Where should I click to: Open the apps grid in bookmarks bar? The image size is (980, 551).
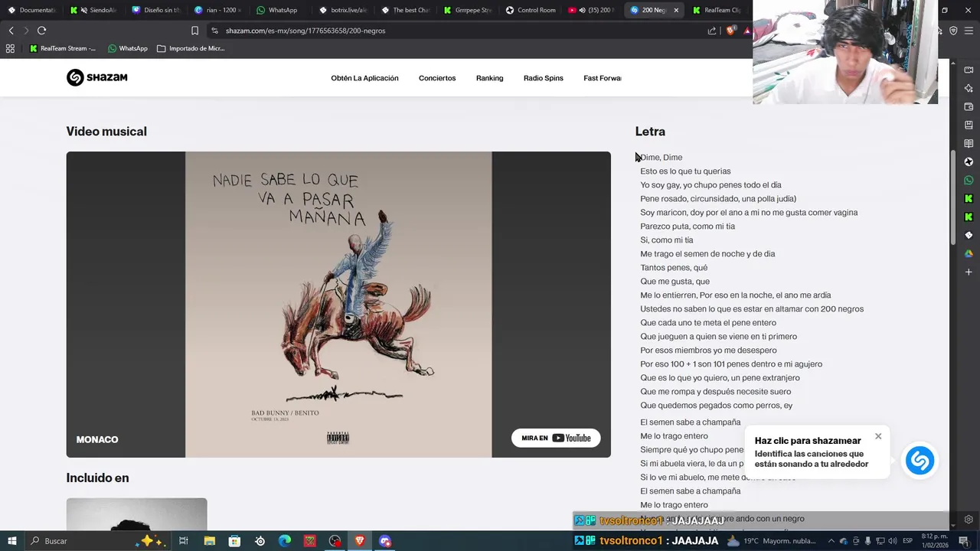[10, 48]
